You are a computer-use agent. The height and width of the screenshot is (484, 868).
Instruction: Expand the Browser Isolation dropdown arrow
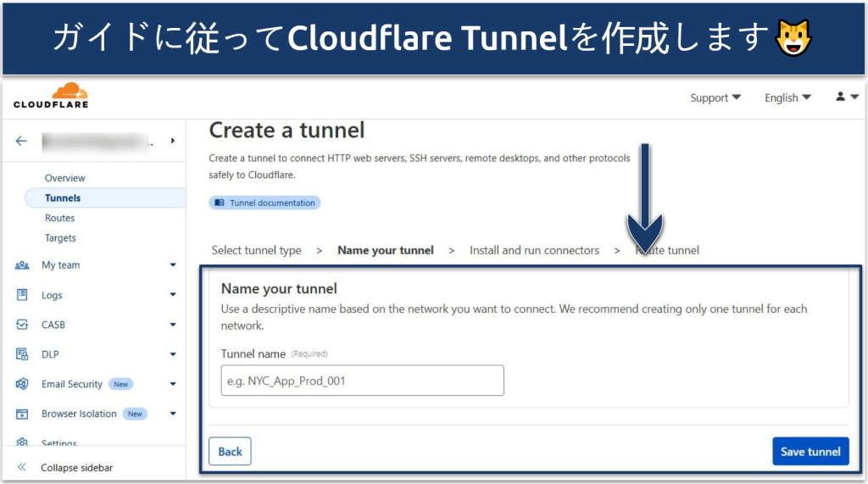pyautogui.click(x=173, y=414)
